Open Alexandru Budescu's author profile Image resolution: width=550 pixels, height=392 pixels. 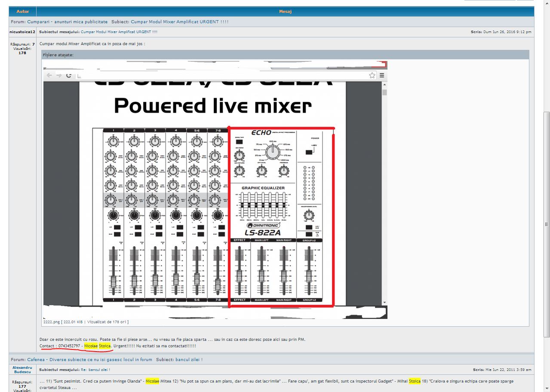22,370
